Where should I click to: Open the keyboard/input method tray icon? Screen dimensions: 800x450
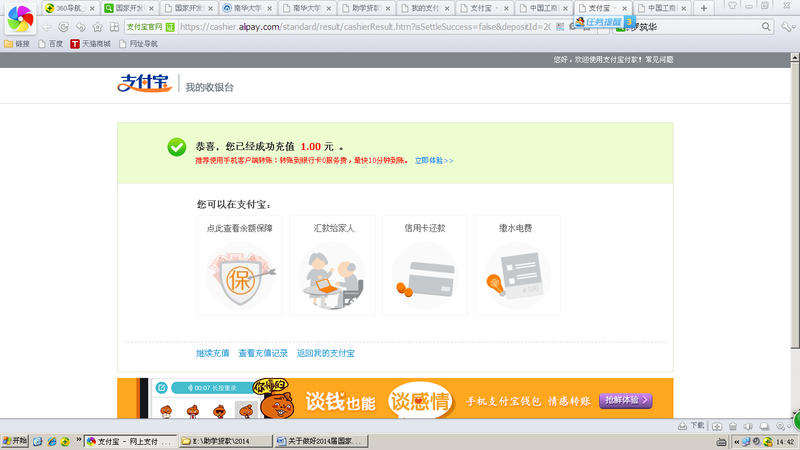tap(721, 442)
